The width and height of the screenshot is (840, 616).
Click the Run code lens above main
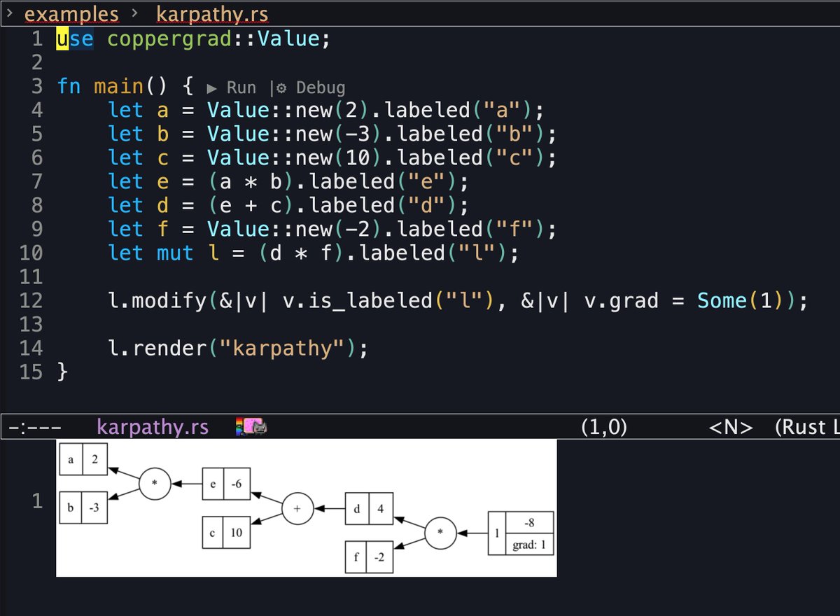[232, 87]
